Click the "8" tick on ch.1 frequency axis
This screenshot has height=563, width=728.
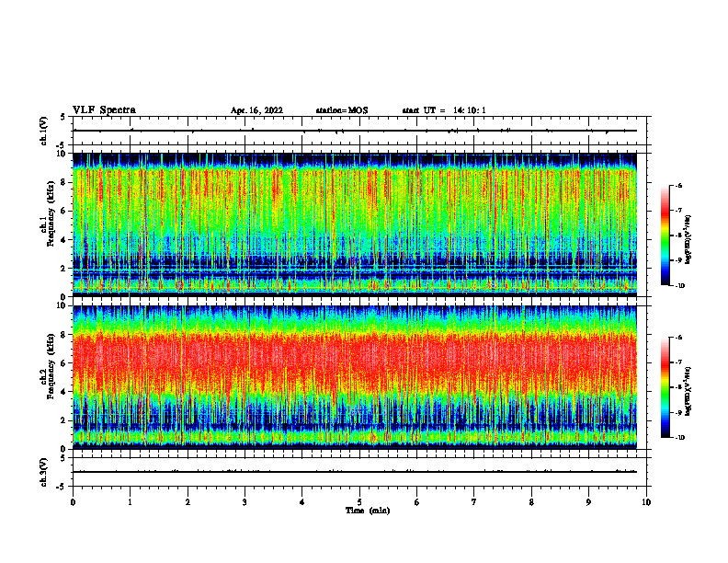(x=64, y=182)
